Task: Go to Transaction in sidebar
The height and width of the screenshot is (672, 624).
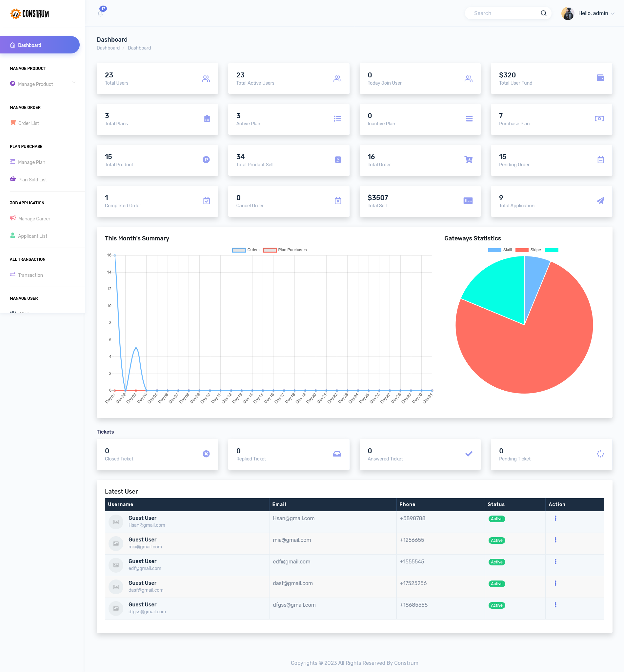Action: [30, 275]
